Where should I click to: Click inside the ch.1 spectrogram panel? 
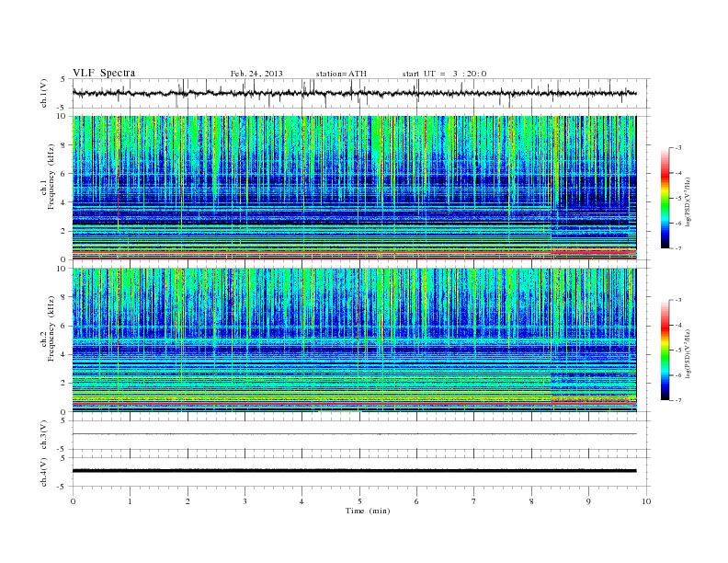click(354, 188)
